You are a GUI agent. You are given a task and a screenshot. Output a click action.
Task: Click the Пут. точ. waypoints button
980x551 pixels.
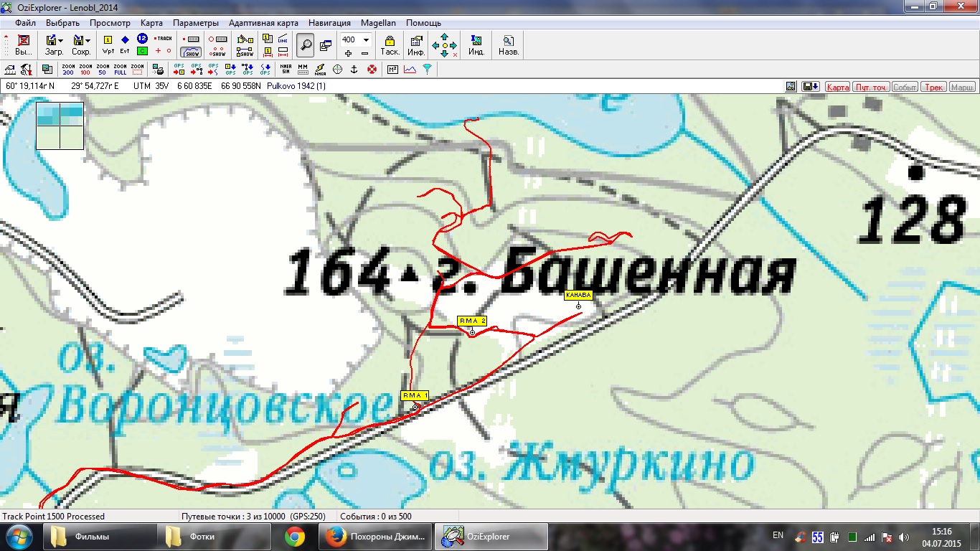[x=870, y=87]
